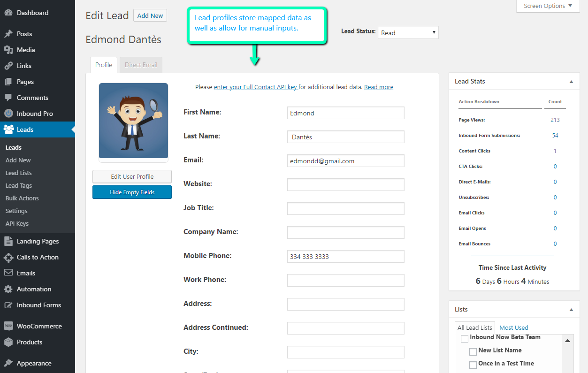
Task: Click the Automation gear icon
Action: pos(8,289)
